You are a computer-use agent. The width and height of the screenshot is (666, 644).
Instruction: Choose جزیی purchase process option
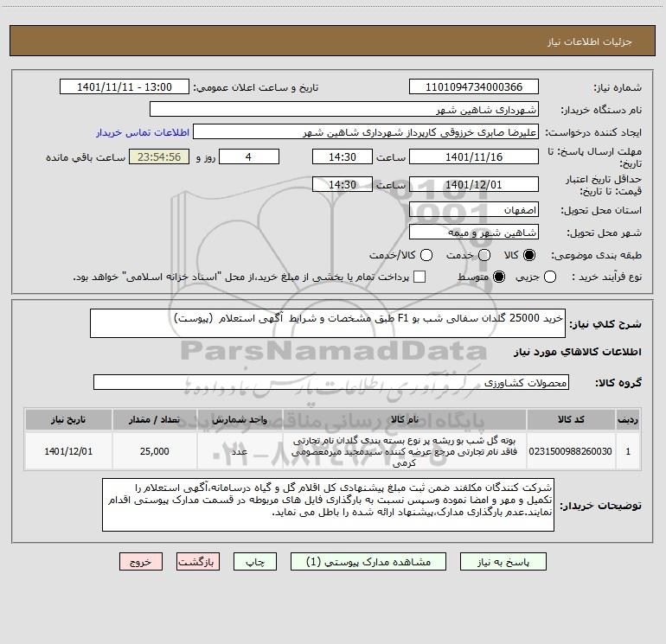(549, 277)
